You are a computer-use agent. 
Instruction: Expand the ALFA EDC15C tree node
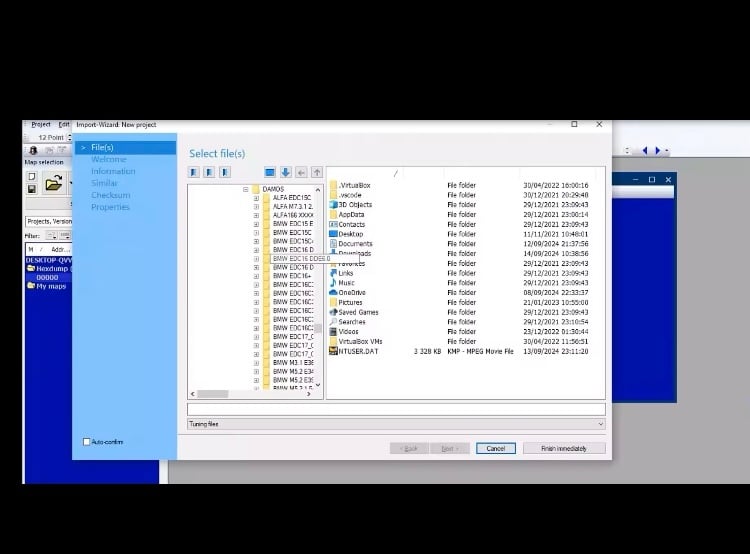pos(257,198)
